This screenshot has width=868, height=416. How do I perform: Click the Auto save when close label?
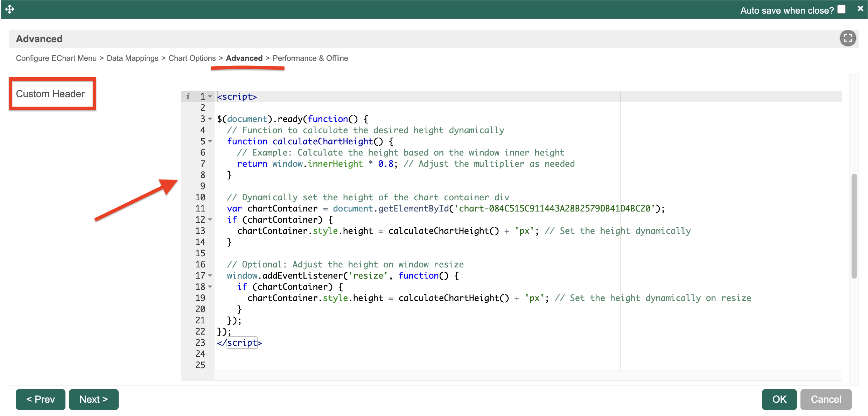[x=787, y=10]
